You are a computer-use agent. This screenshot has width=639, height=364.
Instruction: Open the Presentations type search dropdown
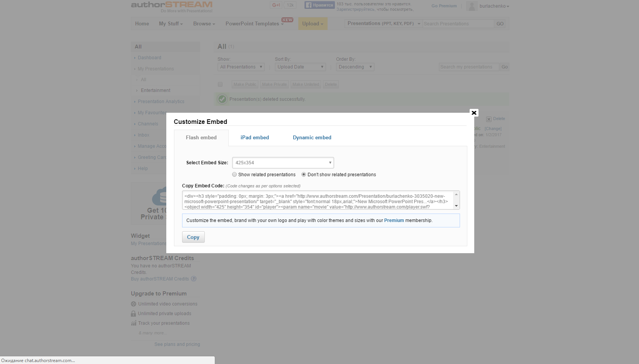point(383,24)
